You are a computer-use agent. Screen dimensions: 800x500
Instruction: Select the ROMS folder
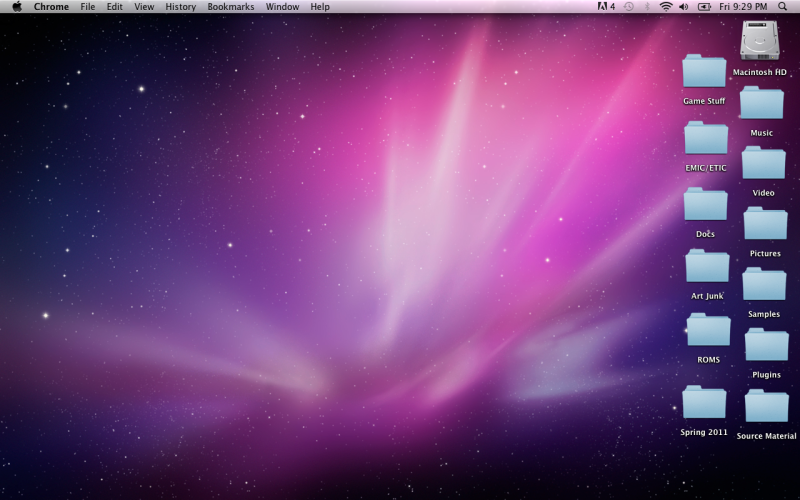point(708,330)
